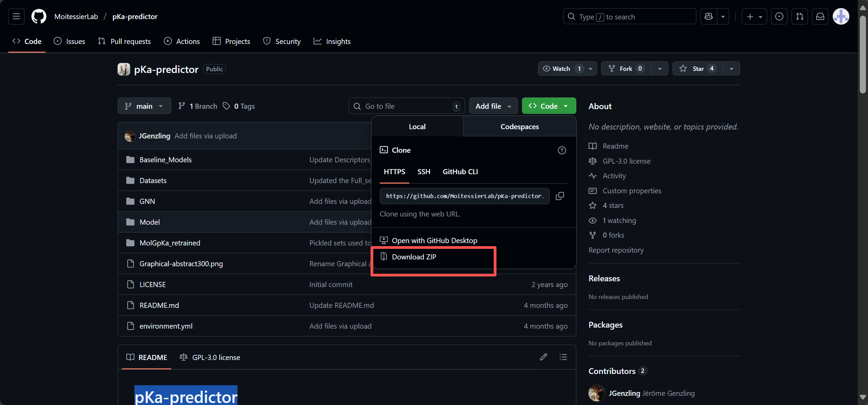Open the Activity link in About
The height and width of the screenshot is (405, 868).
click(614, 176)
